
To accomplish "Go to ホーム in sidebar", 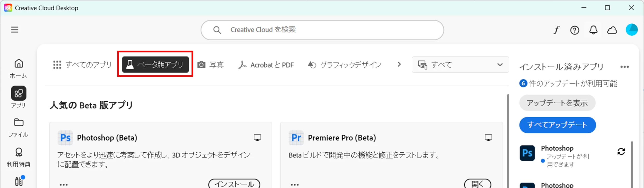I will (18, 68).
